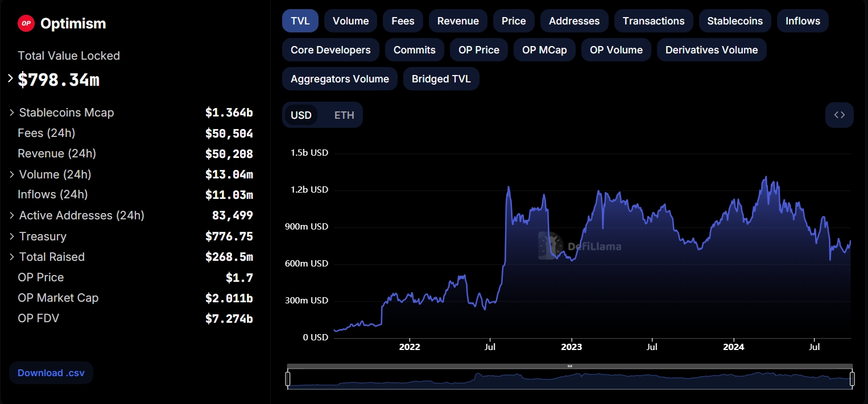Enable the Revenue chart chip
Viewport: 868px width, 404px height.
[458, 21]
